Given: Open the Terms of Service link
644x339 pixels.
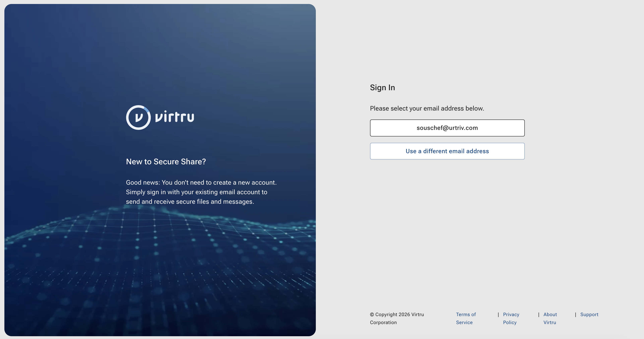Looking at the screenshot, I should point(466,318).
